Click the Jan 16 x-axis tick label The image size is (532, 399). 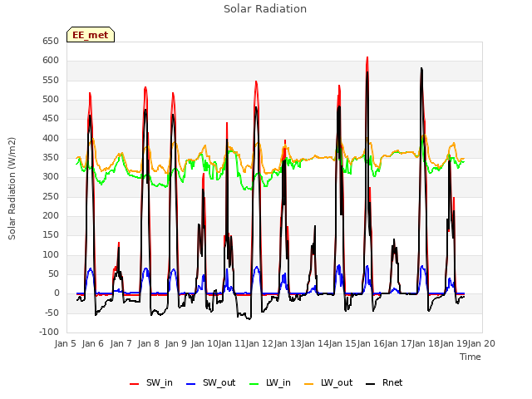coord(371,343)
